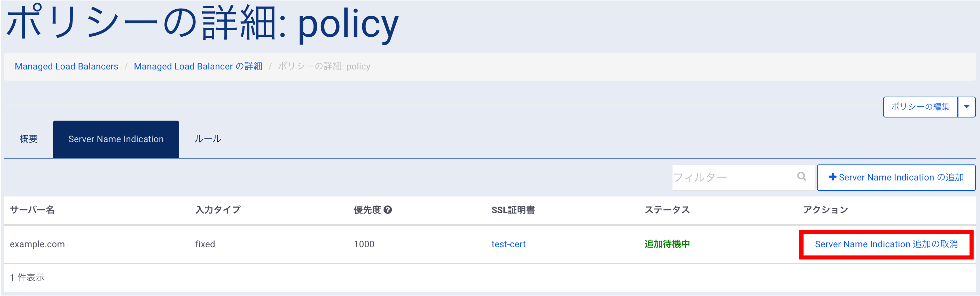Click the 入力タイプ column header
This screenshot has height=296, width=980.
click(x=218, y=210)
